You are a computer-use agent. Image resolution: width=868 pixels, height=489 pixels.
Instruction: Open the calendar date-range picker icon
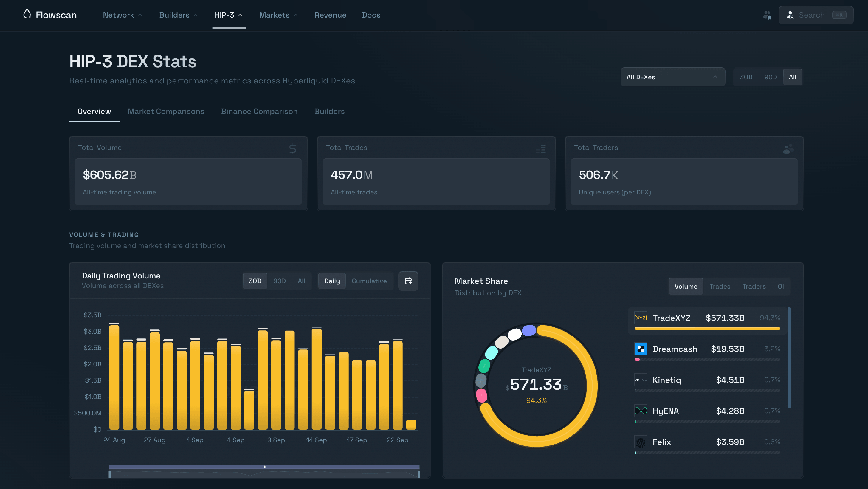pos(408,281)
